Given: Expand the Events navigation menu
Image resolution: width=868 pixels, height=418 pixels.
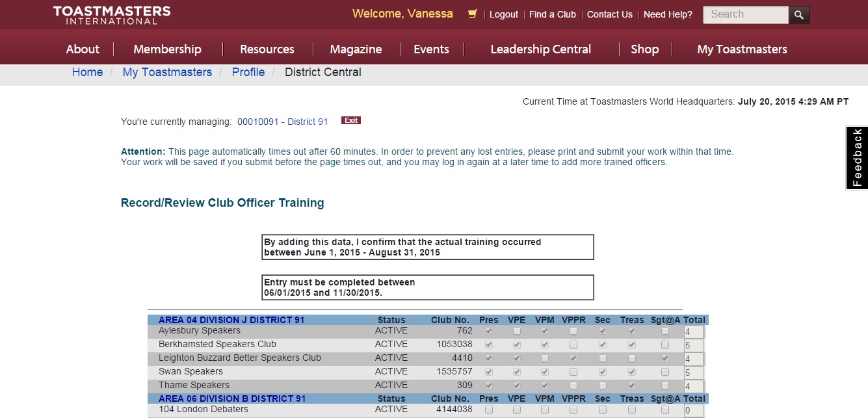Looking at the screenshot, I should tap(431, 49).
